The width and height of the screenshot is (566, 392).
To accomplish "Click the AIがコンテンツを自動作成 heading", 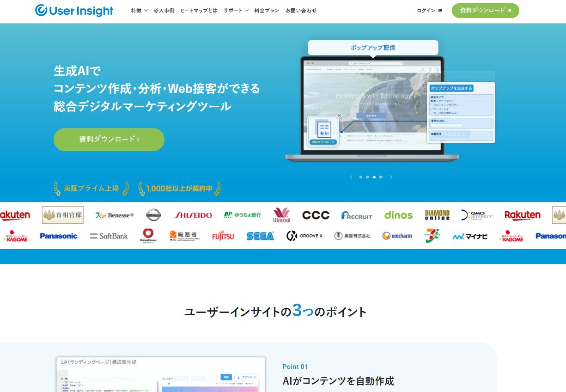I will pyautogui.click(x=338, y=381).
